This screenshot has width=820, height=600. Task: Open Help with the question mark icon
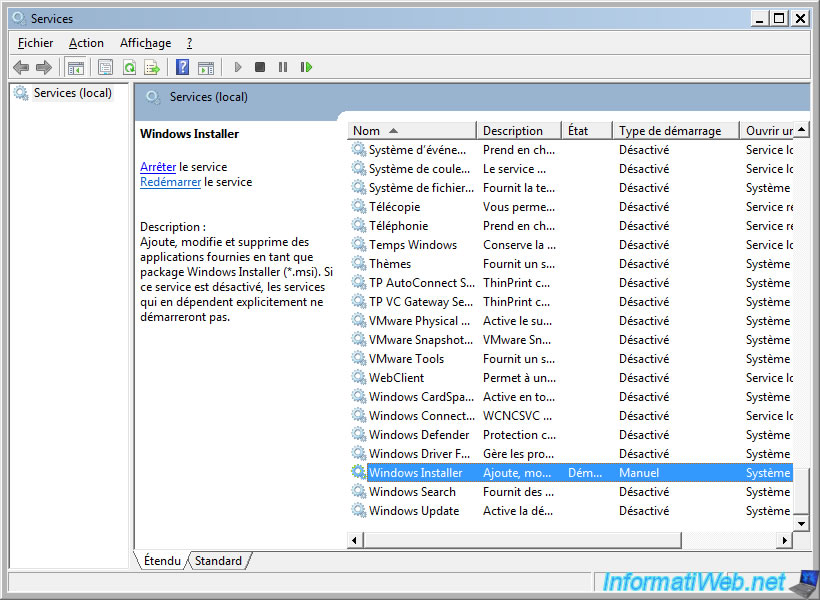(183, 67)
